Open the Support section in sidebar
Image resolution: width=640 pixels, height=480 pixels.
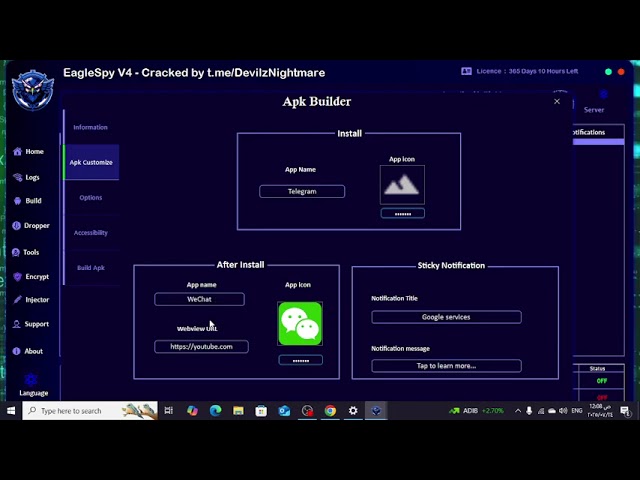[x=31, y=324]
